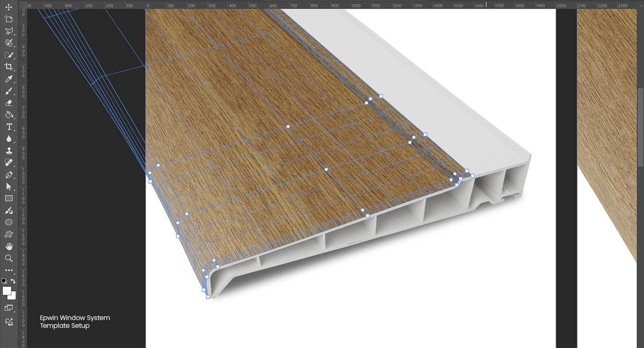Select the Polygonal Lasso tool
Viewport: 644px width, 348px height.
coord(9,31)
